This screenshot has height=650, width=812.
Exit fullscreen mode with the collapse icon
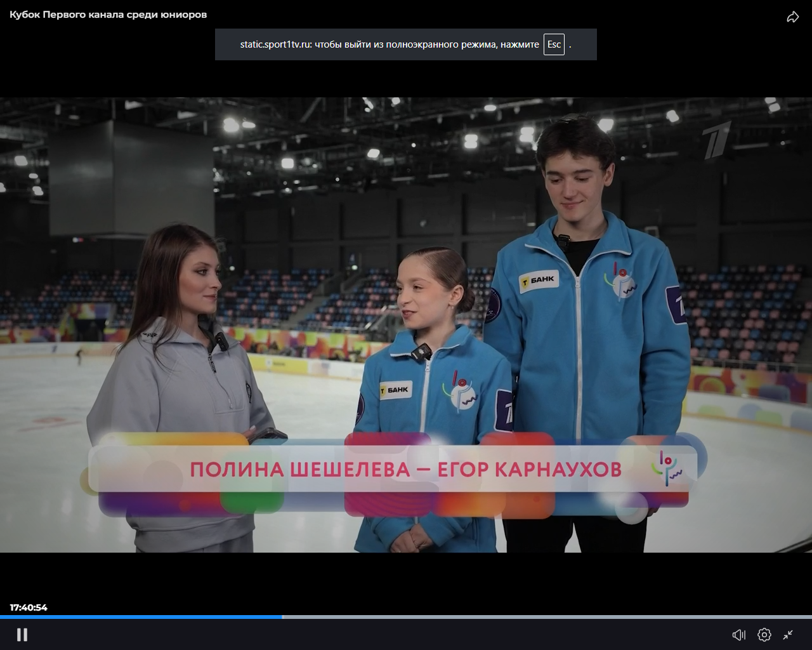click(788, 635)
